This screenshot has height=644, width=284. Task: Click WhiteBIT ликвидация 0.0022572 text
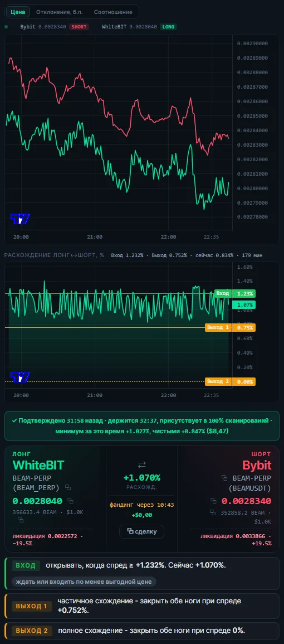coord(47,540)
